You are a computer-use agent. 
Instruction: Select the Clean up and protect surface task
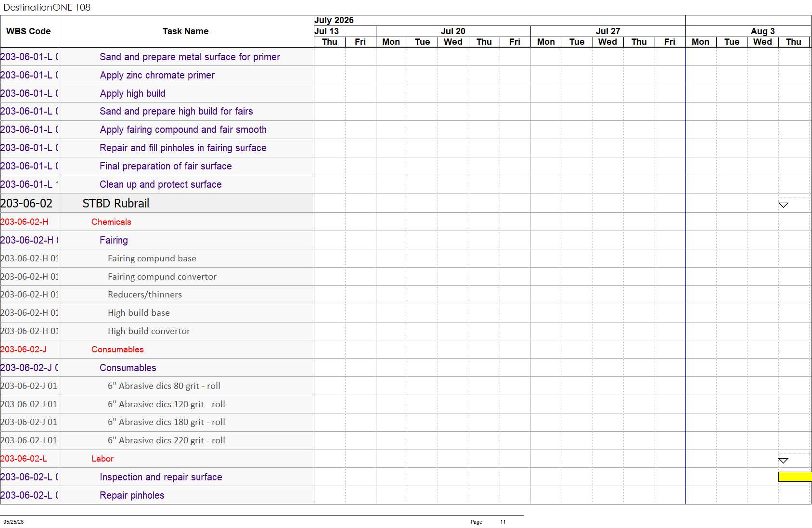point(161,184)
